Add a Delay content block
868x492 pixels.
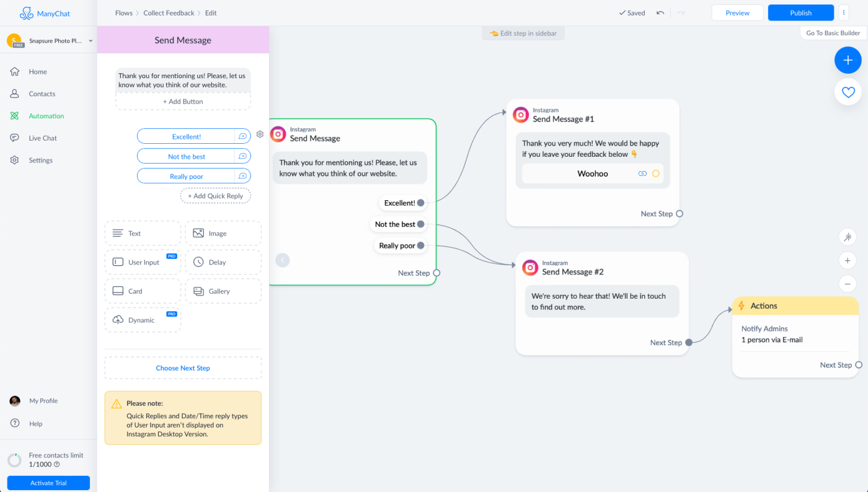(223, 262)
